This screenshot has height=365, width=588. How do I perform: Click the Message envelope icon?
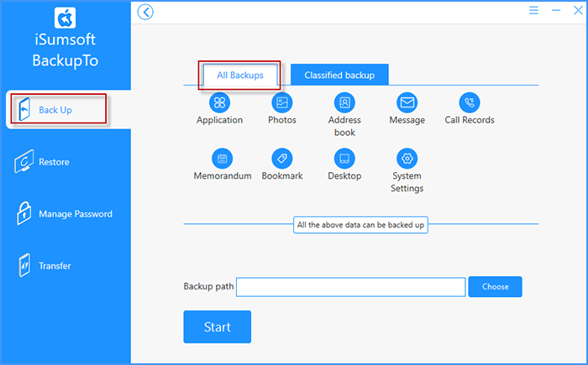click(407, 102)
